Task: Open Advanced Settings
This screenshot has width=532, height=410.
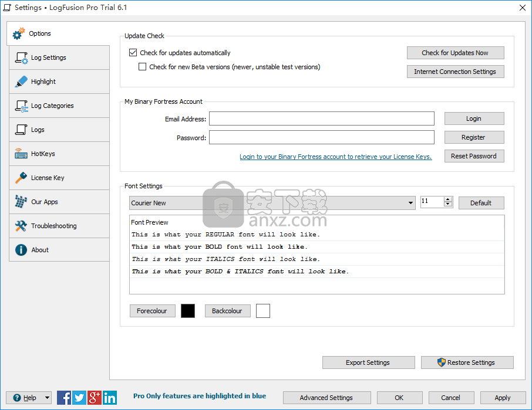Action: [326, 398]
